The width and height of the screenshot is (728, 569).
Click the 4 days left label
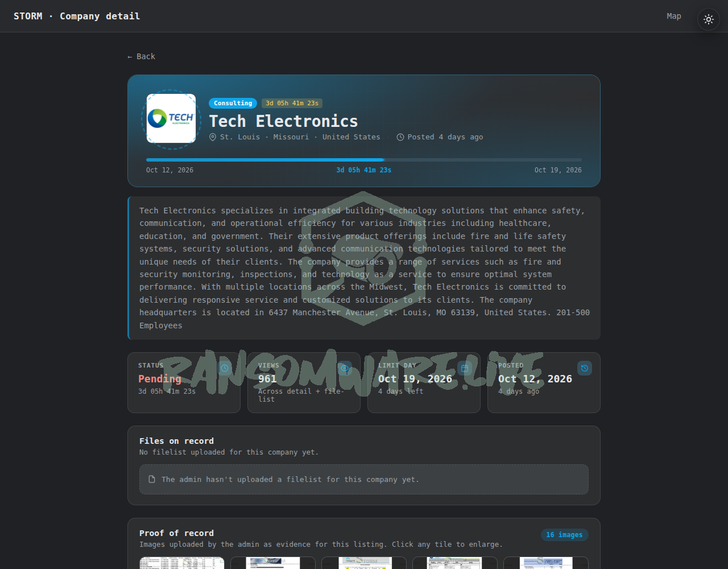(x=401, y=391)
